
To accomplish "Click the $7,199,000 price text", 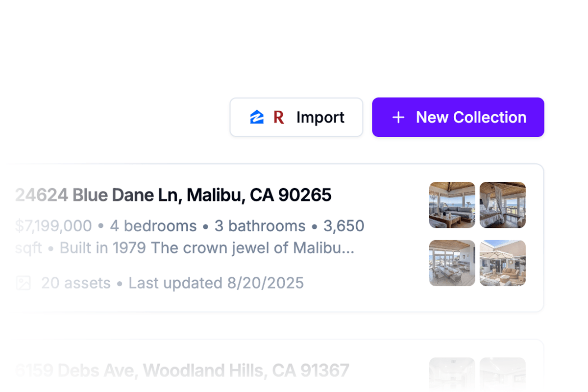I will [x=53, y=226].
